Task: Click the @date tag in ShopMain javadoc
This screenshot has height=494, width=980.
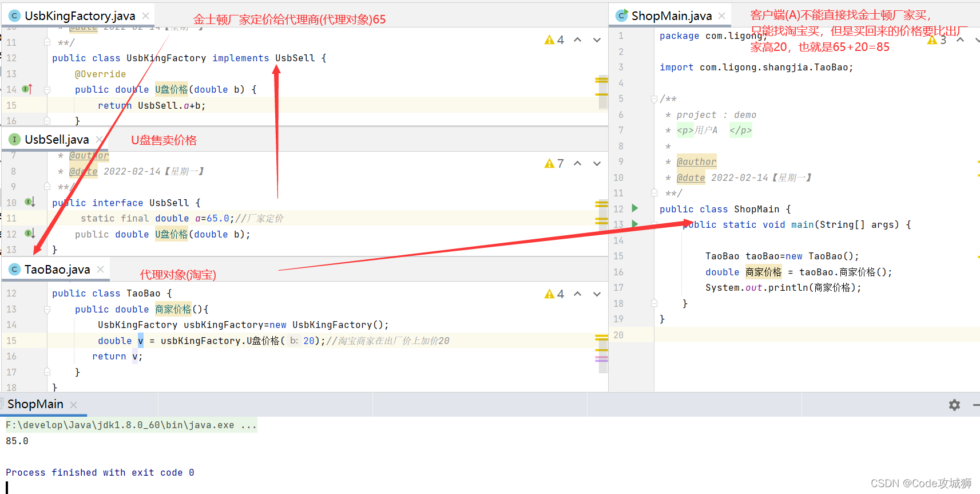Action: coord(691,177)
